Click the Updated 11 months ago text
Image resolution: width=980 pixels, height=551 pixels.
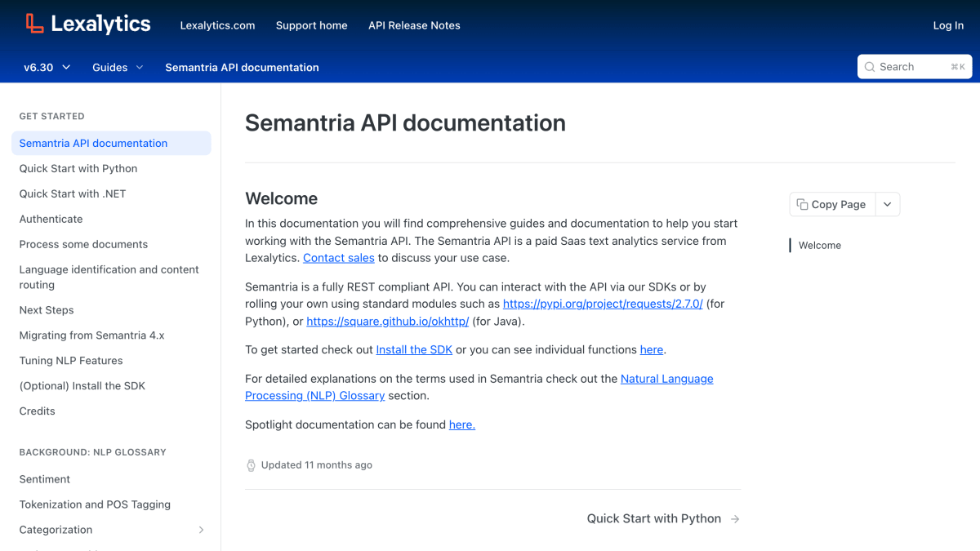(x=317, y=465)
